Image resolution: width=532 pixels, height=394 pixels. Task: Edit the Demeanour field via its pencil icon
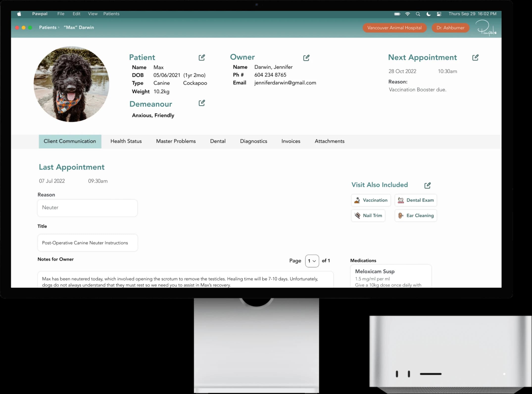[x=202, y=103]
